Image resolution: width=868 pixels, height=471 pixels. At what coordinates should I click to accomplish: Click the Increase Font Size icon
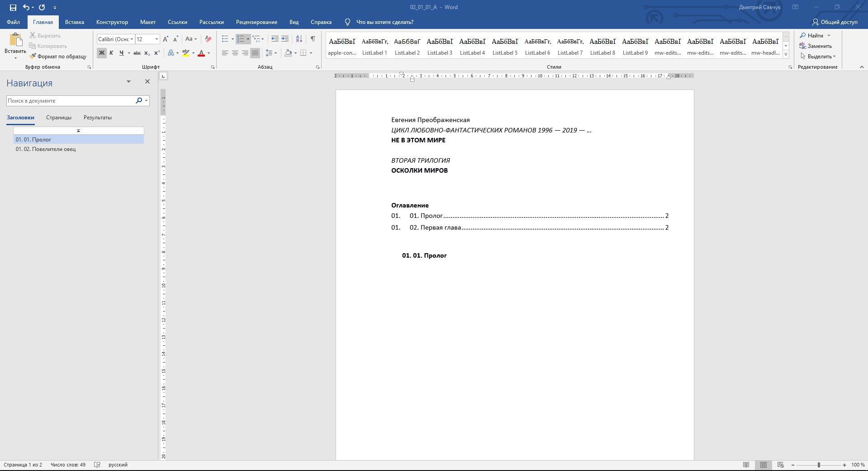click(x=166, y=39)
